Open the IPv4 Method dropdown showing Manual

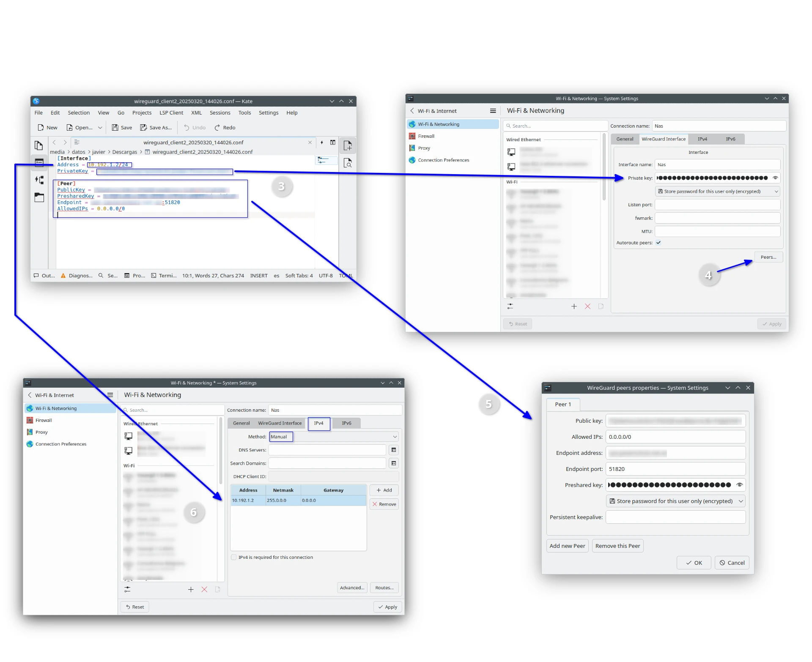334,437
